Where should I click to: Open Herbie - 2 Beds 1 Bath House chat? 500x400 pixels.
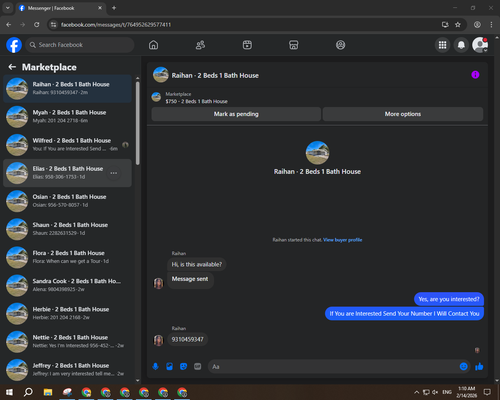68,313
